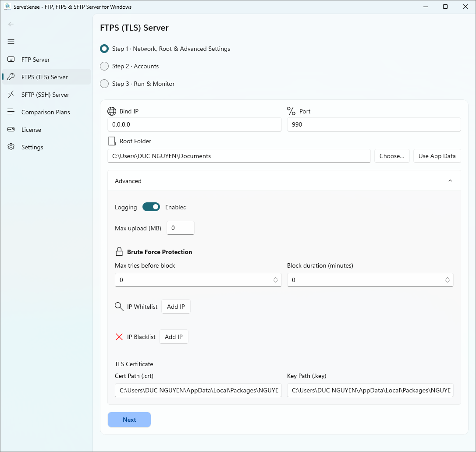Click the ServeSense app icon in title bar

click(7, 7)
